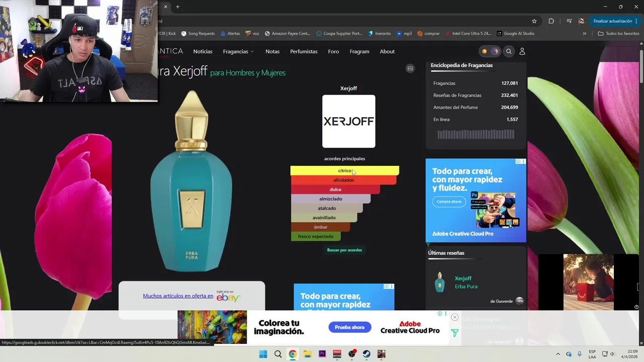The width and height of the screenshot is (644, 362).
Task: Click Compra ahora in the Adobe ad
Action: point(449,202)
